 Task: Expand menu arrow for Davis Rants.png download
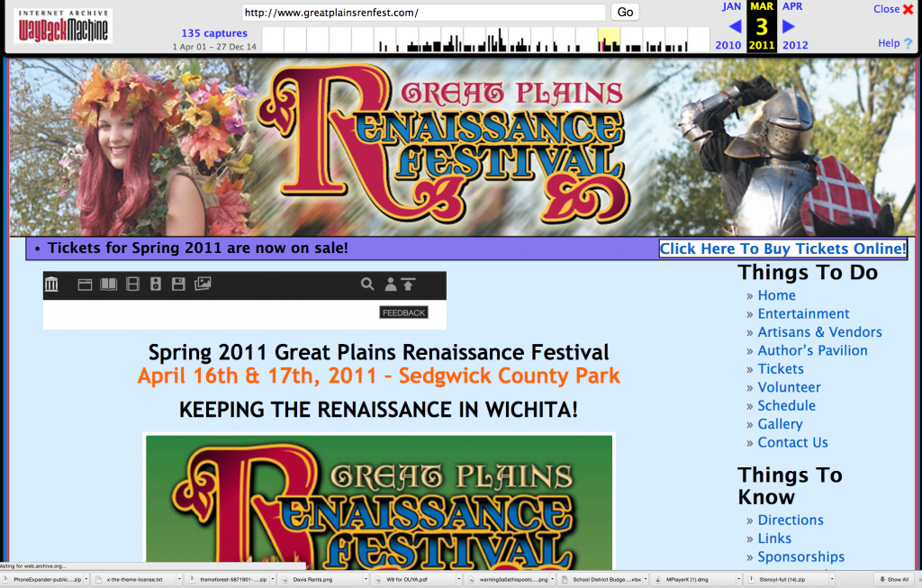pos(365,579)
